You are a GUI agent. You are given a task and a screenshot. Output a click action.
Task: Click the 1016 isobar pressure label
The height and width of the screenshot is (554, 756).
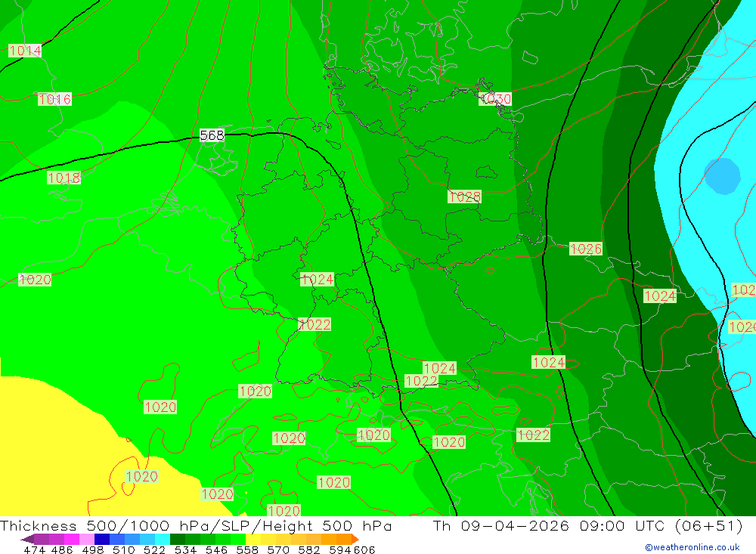tap(55, 99)
